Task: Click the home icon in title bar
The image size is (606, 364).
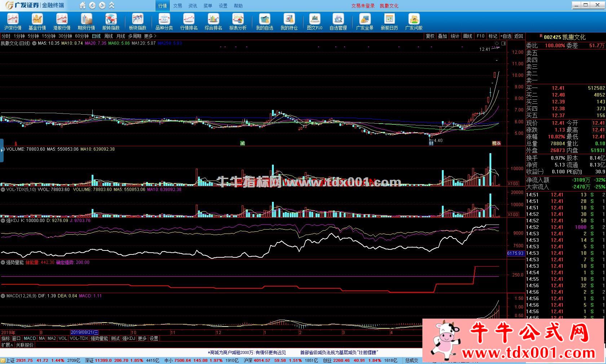Action: 83,5
